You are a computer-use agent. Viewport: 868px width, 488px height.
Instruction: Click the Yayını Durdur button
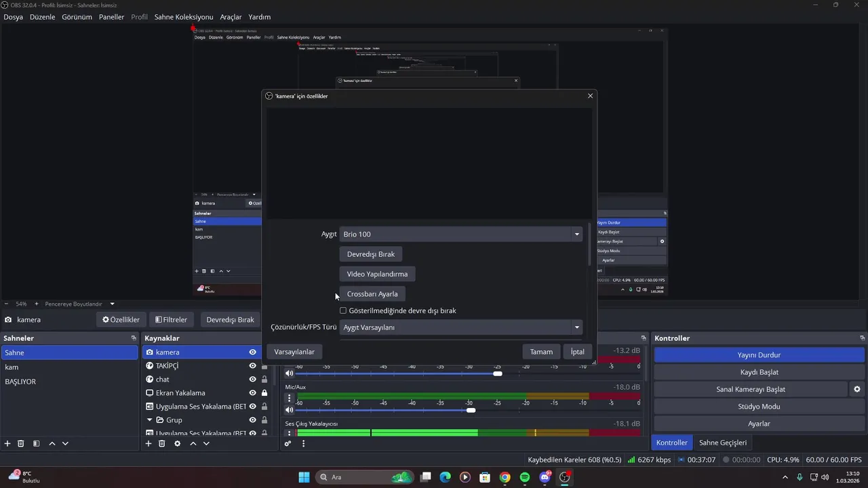point(759,354)
